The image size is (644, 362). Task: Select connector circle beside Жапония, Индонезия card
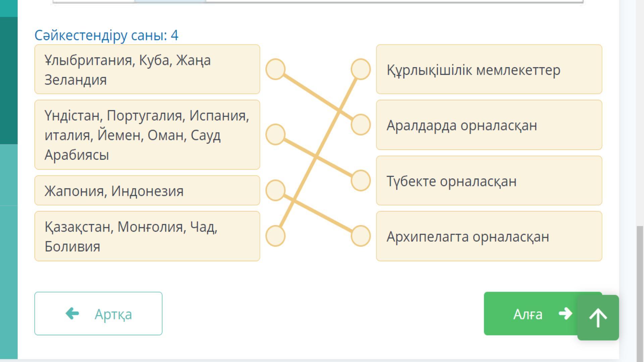[x=275, y=190]
